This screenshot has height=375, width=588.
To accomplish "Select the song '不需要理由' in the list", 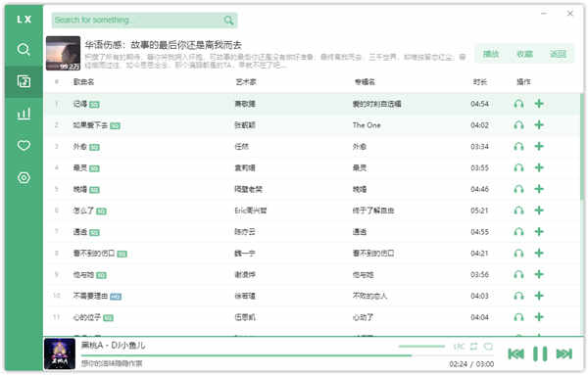I will 313,296.
